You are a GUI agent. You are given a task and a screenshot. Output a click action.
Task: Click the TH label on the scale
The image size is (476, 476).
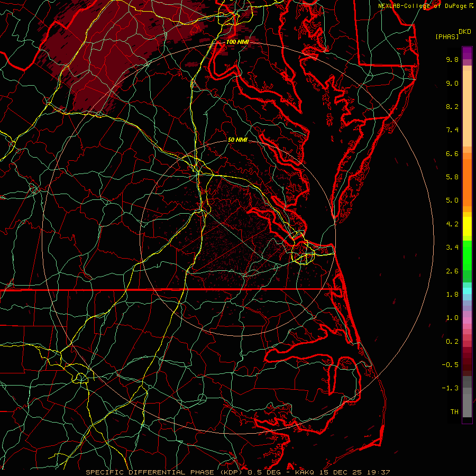[454, 412]
